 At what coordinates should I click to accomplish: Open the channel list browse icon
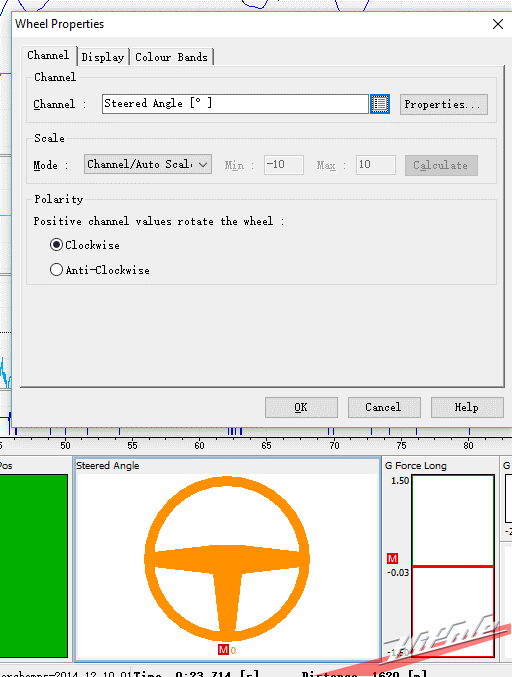point(380,104)
